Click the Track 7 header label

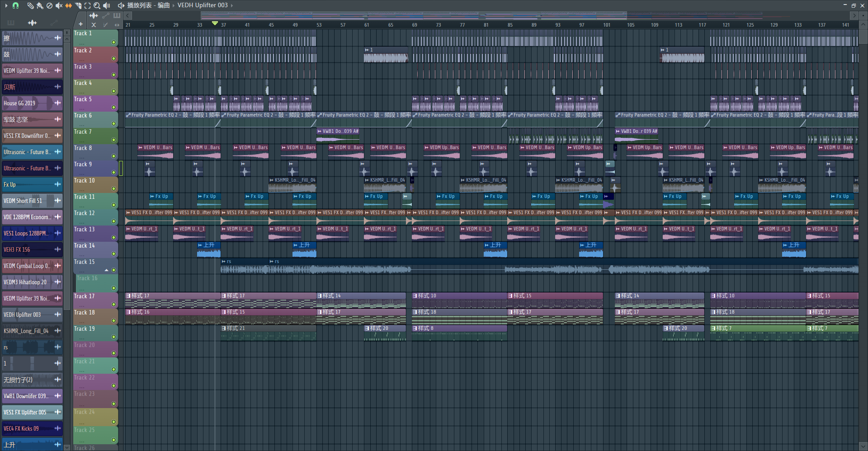pyautogui.click(x=83, y=132)
